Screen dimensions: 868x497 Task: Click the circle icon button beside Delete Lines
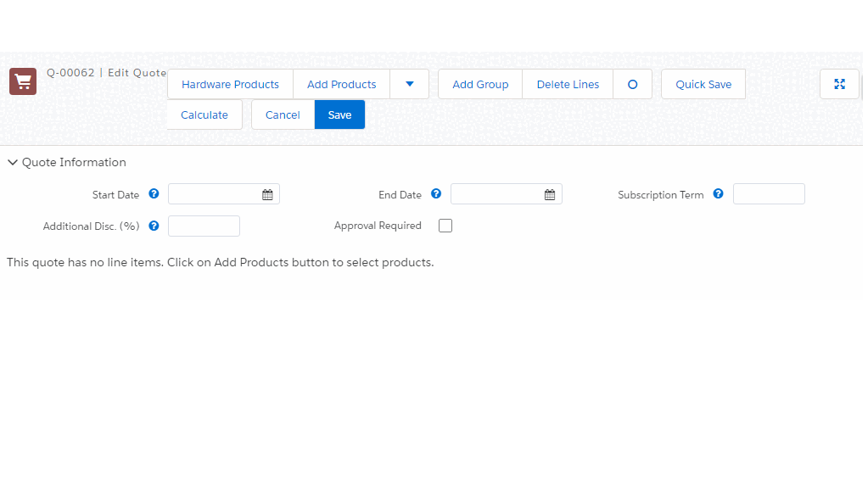pos(632,84)
